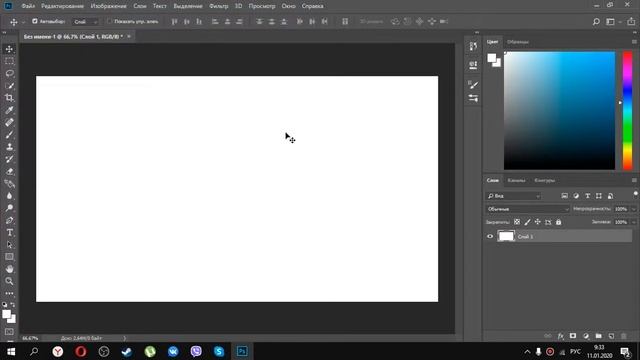
Task: Click the Share icon in options bar
Action: pos(631,22)
